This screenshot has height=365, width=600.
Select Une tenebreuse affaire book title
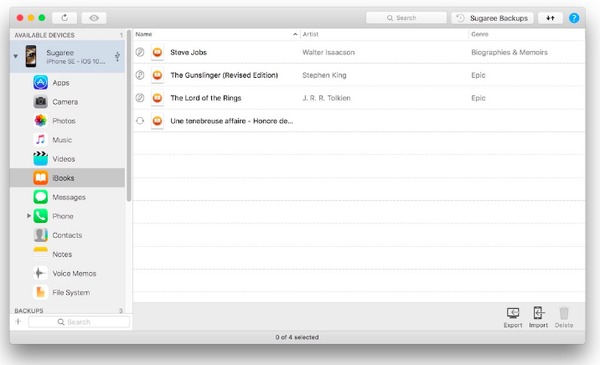coord(232,121)
